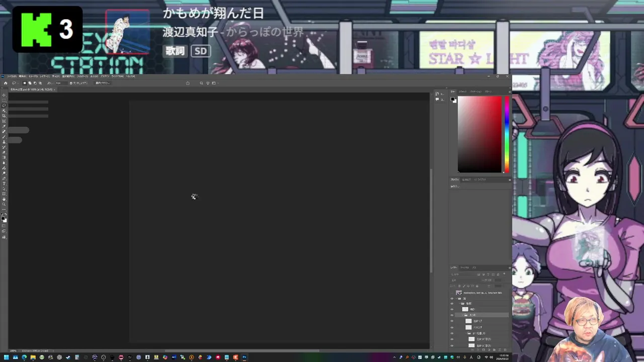Click the 選択とマスク button
The image size is (644, 362).
(x=103, y=83)
